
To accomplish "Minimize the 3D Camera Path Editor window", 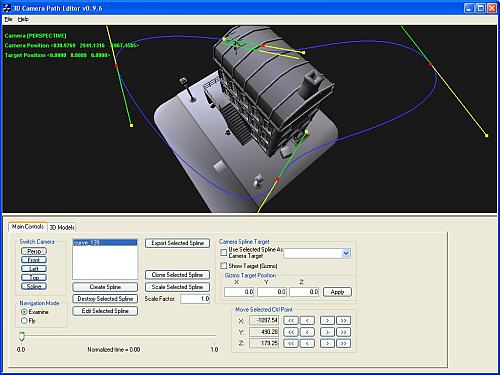I will pyautogui.click(x=469, y=8).
